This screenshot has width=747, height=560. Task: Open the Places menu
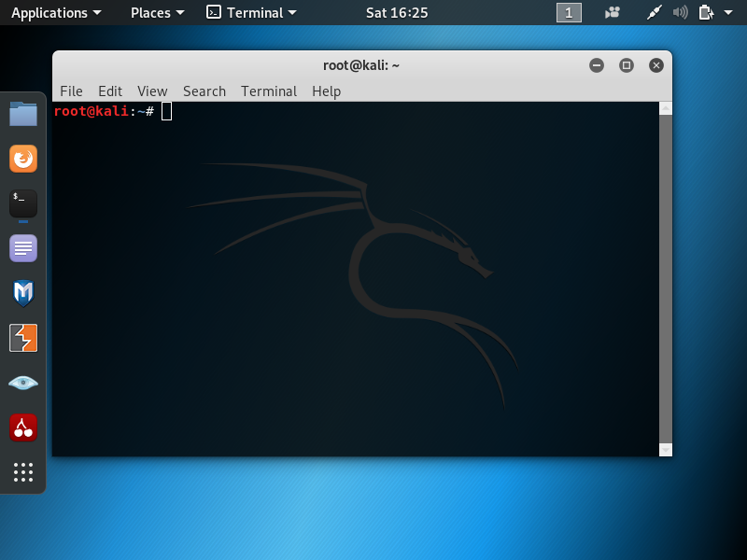click(x=157, y=13)
